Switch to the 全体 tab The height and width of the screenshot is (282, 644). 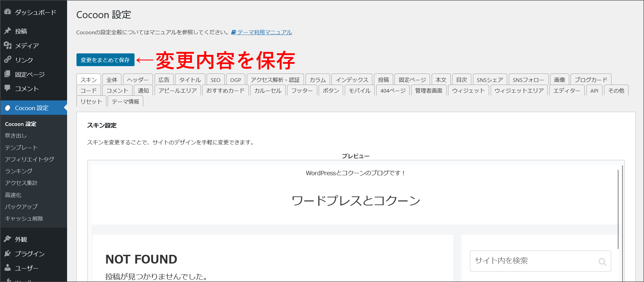tap(112, 80)
